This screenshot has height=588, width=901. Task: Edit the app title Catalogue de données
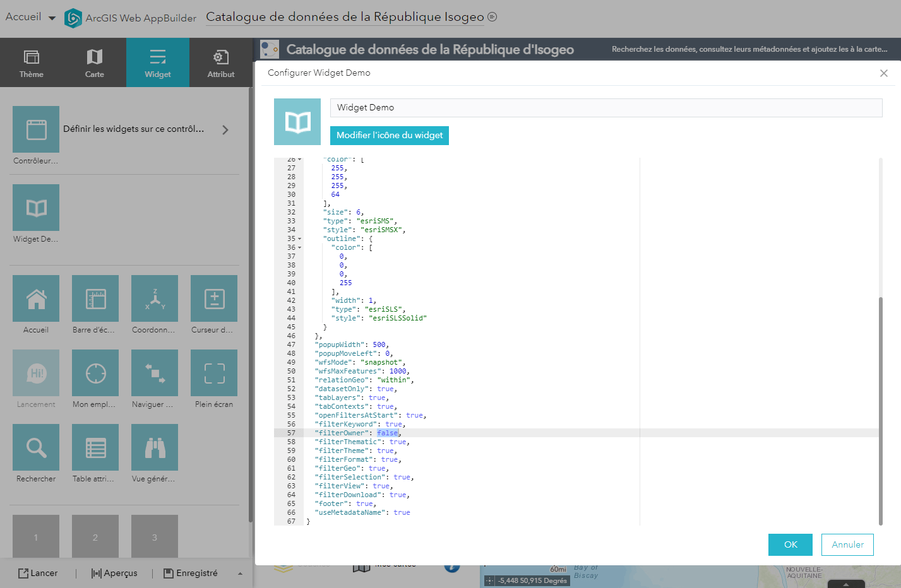point(345,17)
